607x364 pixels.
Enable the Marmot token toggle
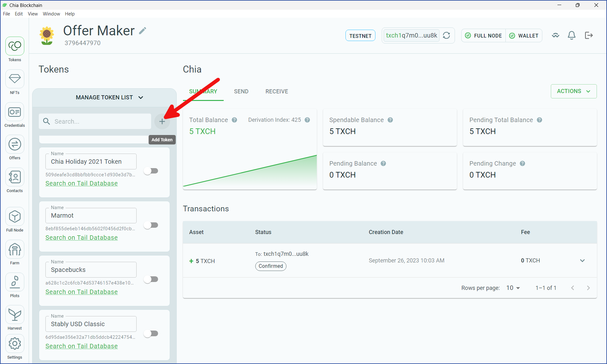click(151, 225)
